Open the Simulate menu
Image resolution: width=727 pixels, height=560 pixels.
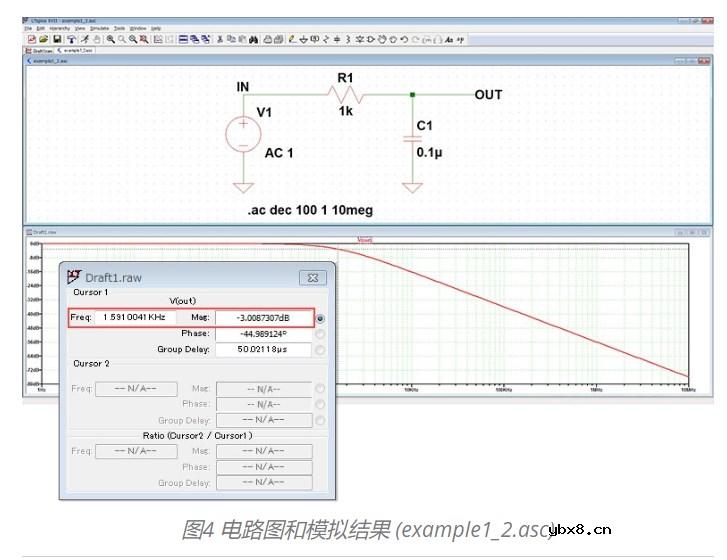pos(99,28)
